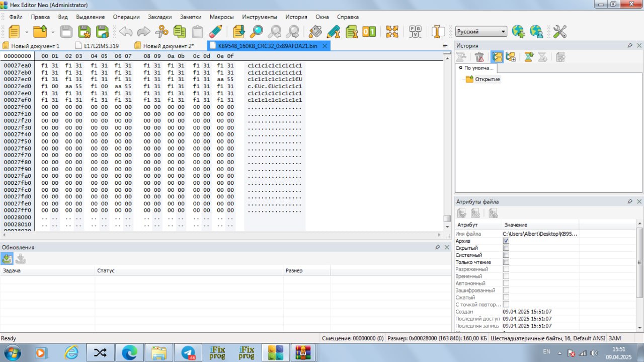
Task: Click the hex view vertical scrollbar thumb
Action: [447, 219]
